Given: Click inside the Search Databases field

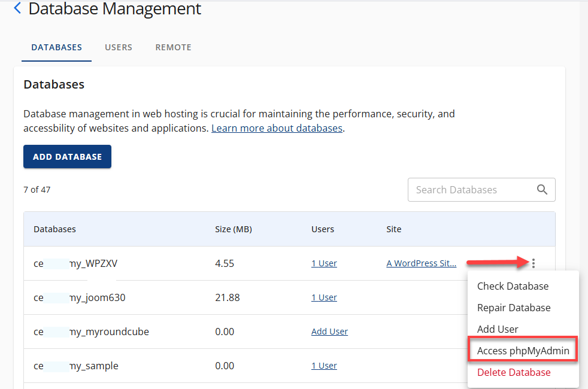Looking at the screenshot, I should click(x=467, y=189).
